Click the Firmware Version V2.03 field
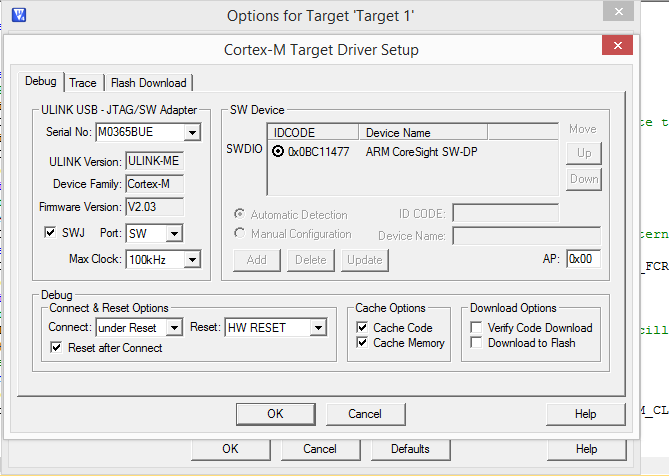669x476 pixels. click(x=154, y=207)
